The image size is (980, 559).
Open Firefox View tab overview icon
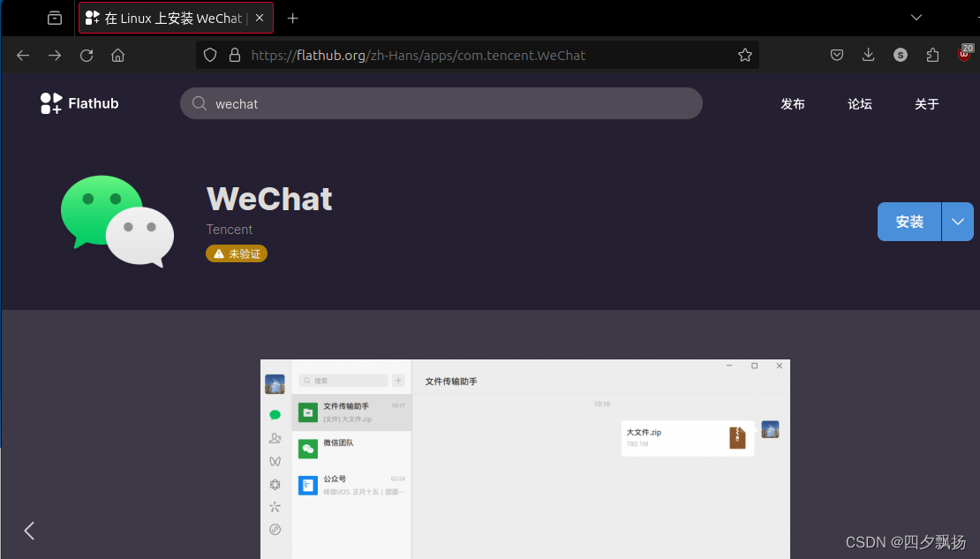(55, 19)
